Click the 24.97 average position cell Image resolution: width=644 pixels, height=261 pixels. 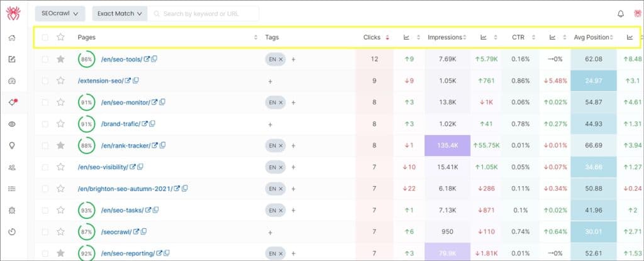click(x=594, y=81)
